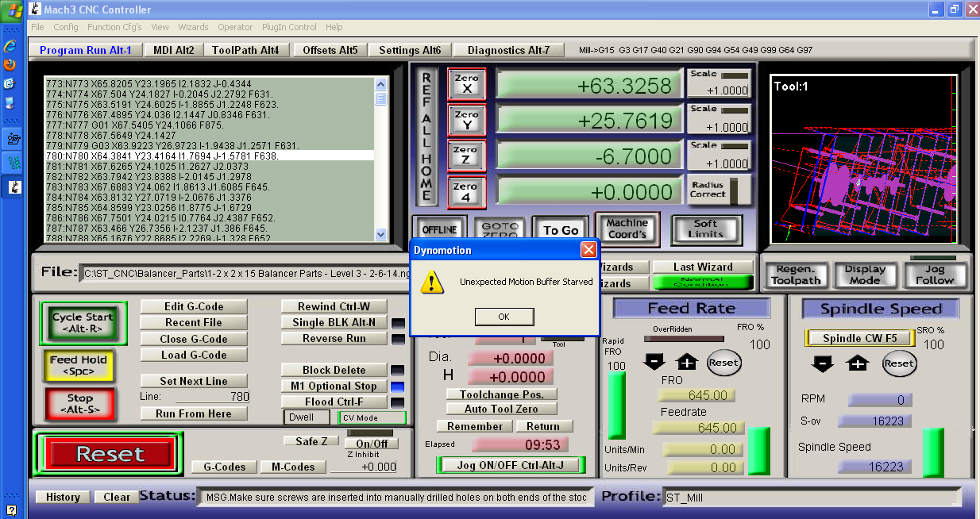Click the Line number input field
Screen dimensions: 980x519
point(212,397)
